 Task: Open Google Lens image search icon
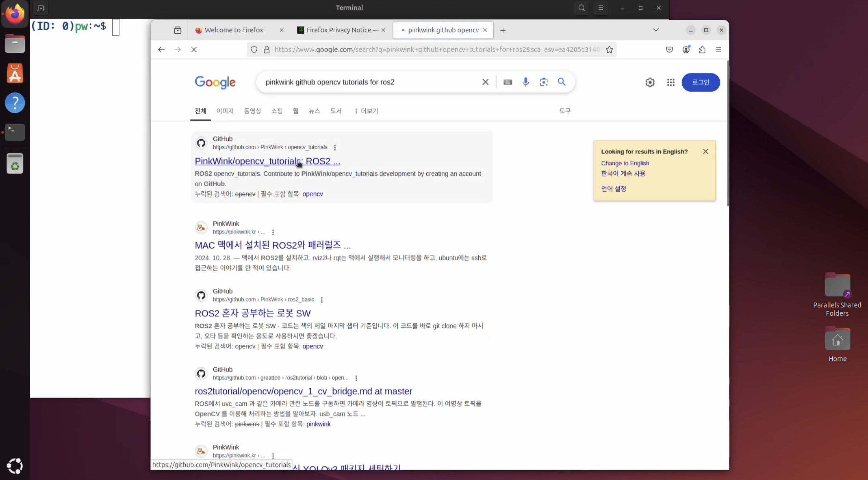[543, 82]
